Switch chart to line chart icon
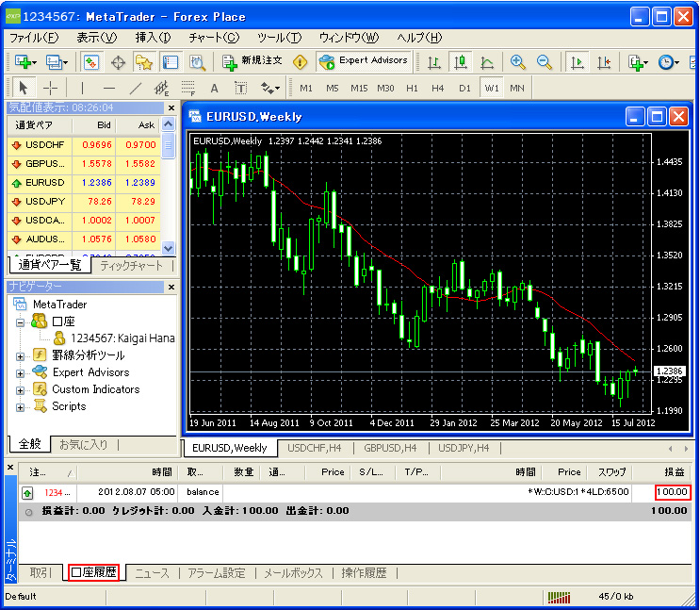Viewport: 700px width, 610px height. 486,62
